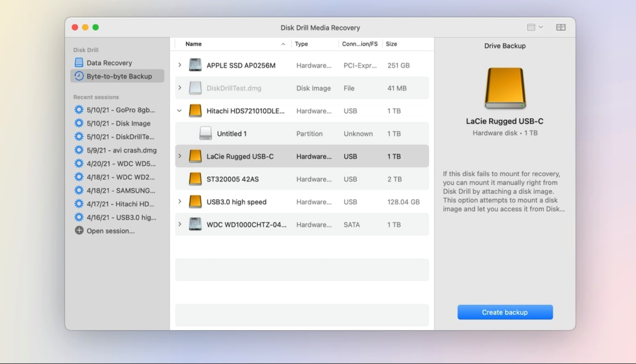Select the APPLE SSD AP0256M drive name
This screenshot has width=636, height=364.
[241, 65]
